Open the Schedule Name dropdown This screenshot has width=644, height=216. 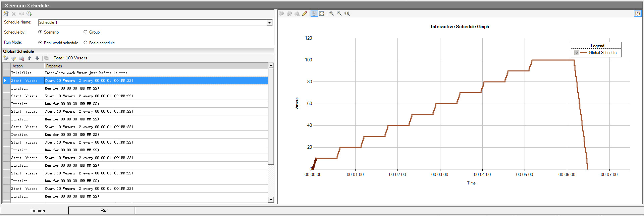pyautogui.click(x=269, y=23)
